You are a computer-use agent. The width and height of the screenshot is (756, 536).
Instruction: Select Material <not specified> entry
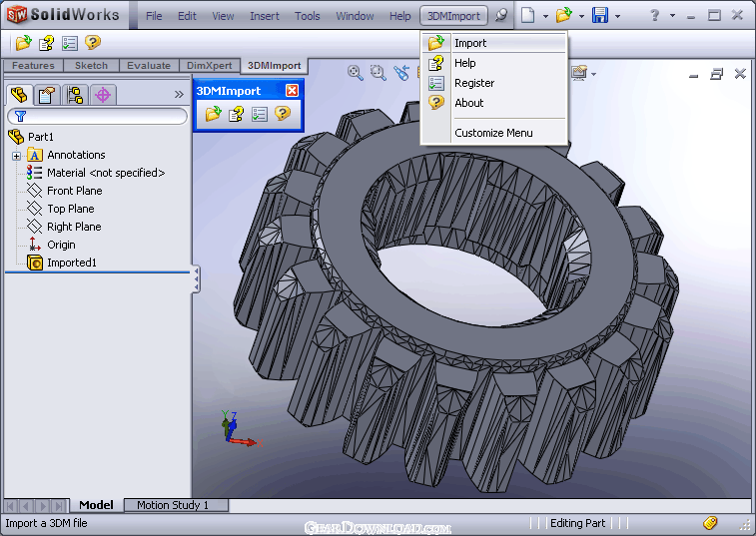(106, 173)
